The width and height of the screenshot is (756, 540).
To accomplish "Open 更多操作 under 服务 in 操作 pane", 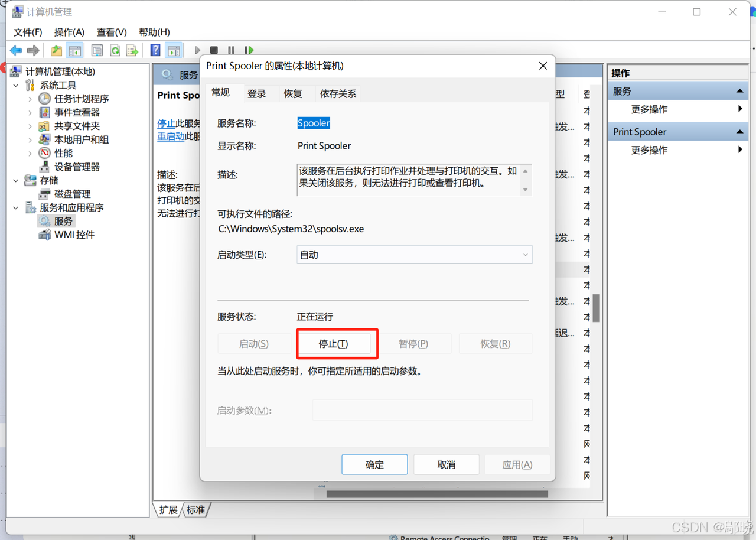I will (649, 109).
